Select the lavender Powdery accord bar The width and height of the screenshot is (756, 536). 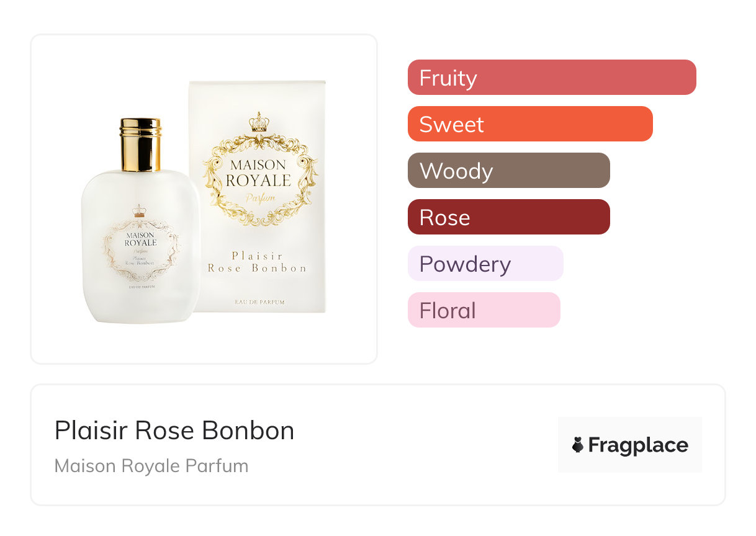[485, 264]
